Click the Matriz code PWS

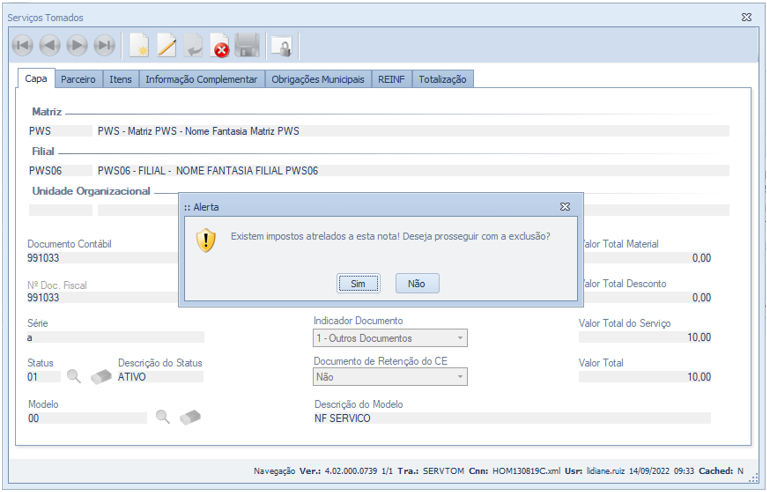coord(61,131)
